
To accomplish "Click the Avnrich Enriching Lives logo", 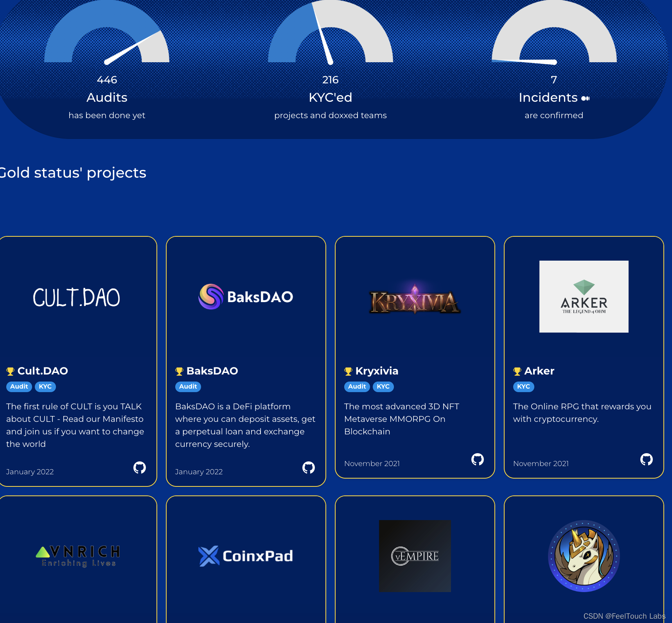I will pyautogui.click(x=77, y=556).
